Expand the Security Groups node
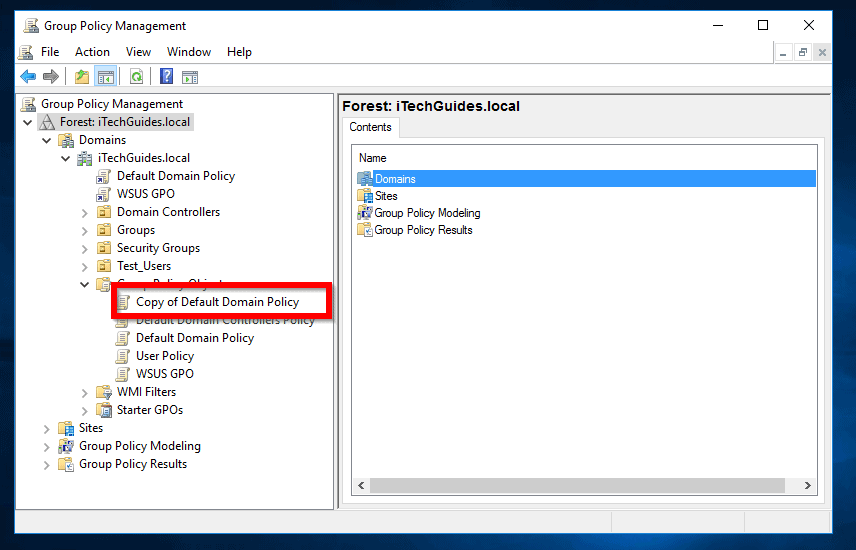 pos(85,249)
